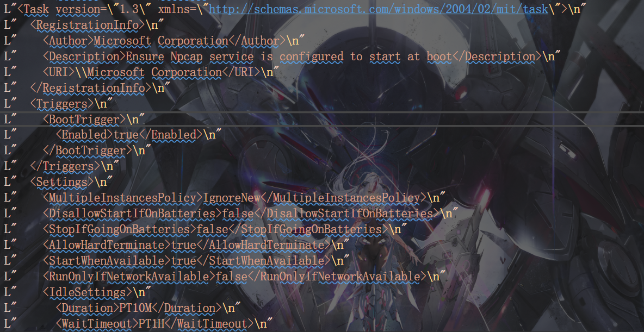
Task: Place cursor on Microsoft Corporation author text
Action: [160, 41]
